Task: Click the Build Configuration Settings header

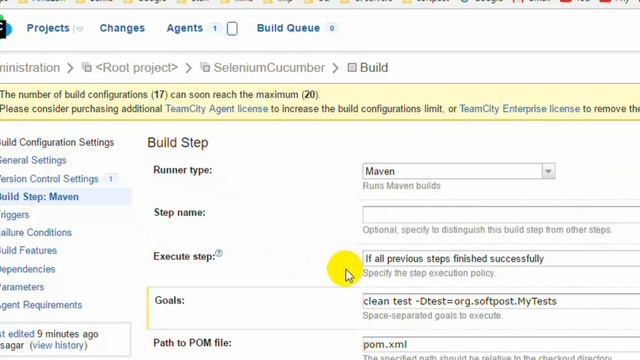Action: point(57,142)
